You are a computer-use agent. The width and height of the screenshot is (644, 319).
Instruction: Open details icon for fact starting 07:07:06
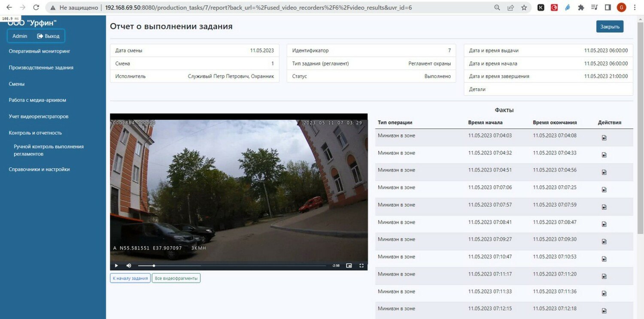point(604,190)
